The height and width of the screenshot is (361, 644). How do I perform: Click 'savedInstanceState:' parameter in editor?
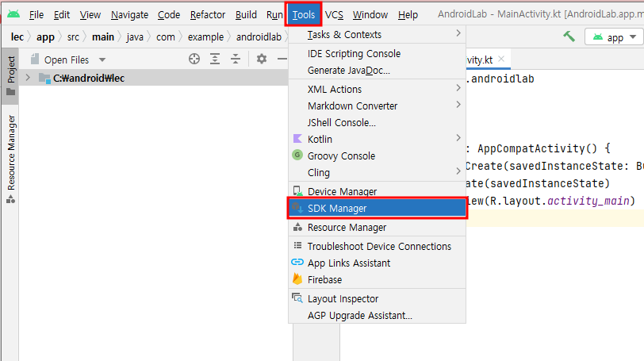pyautogui.click(x=568, y=166)
